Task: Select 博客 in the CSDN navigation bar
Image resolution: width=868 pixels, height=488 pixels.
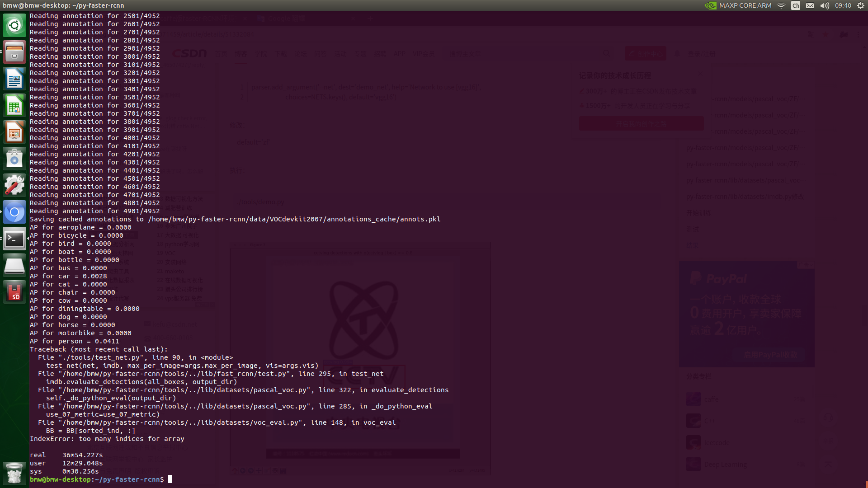Action: click(x=241, y=53)
